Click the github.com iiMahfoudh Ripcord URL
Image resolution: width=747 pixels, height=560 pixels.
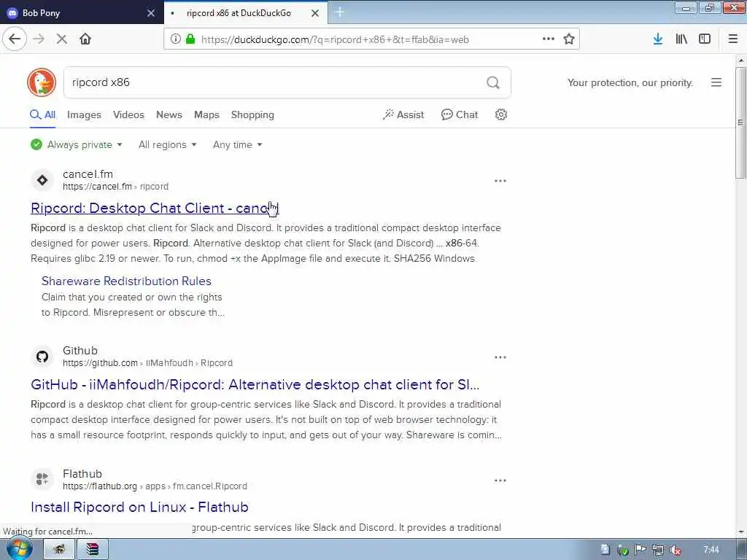tap(147, 363)
